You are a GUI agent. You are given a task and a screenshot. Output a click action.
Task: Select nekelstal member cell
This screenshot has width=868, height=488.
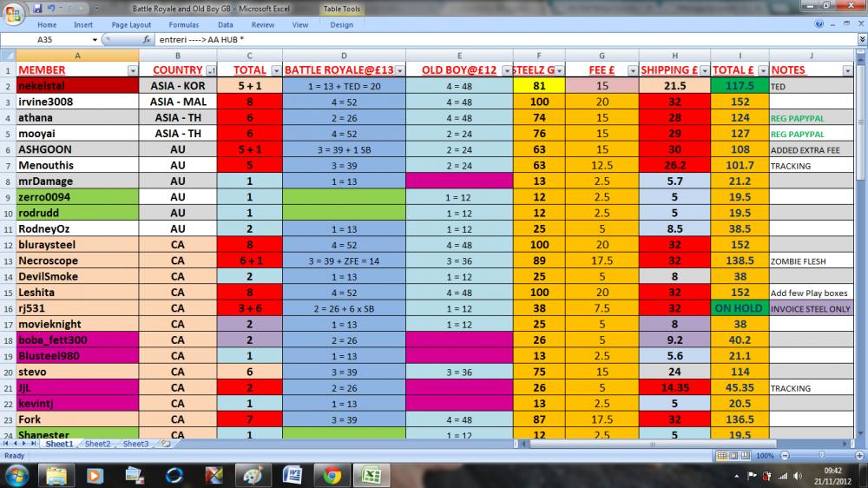point(77,86)
